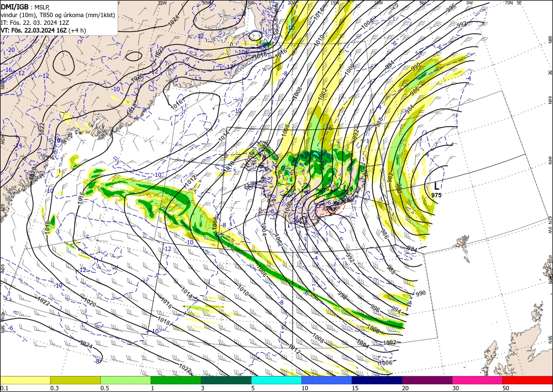Click the -20 temperature label at upper left

coord(11,50)
